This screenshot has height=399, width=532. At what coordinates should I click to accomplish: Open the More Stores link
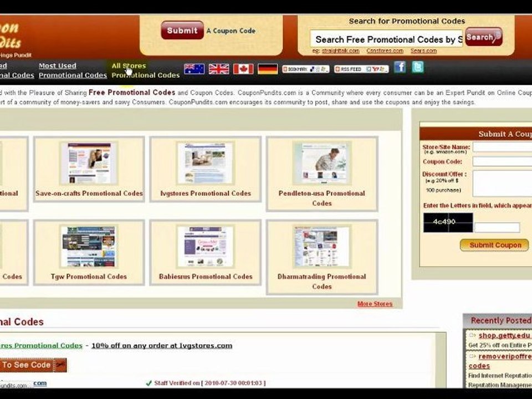(375, 304)
